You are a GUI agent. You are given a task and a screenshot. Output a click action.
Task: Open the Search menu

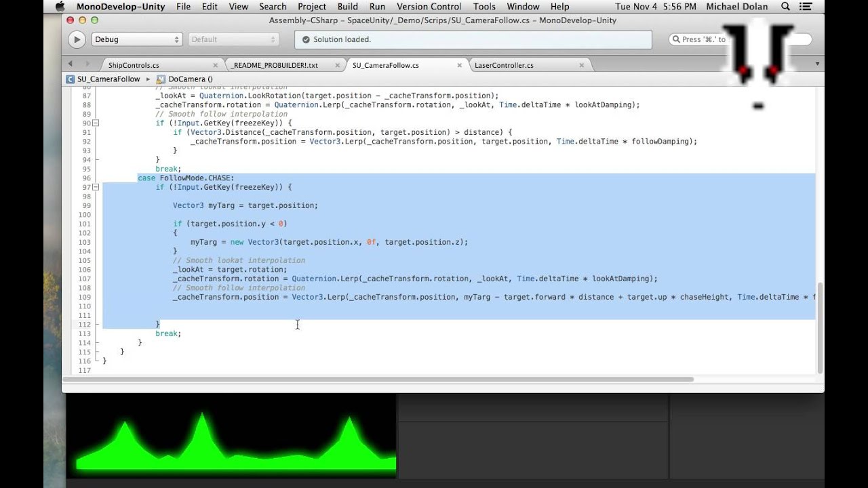pyautogui.click(x=273, y=6)
